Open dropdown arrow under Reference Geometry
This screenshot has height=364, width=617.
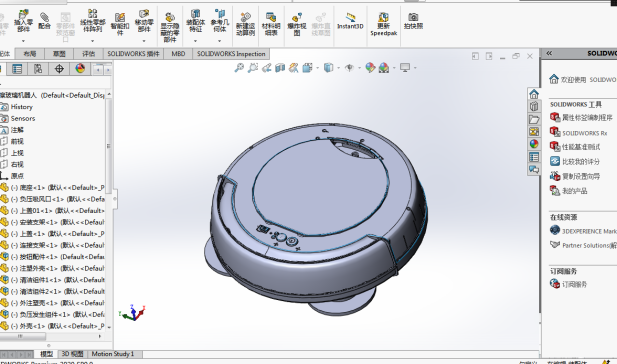point(220,41)
